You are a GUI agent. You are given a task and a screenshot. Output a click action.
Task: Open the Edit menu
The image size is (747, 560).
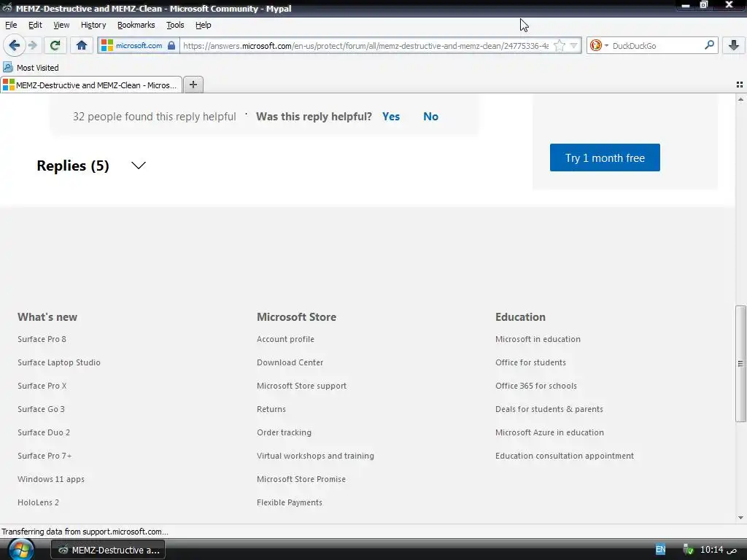[35, 25]
